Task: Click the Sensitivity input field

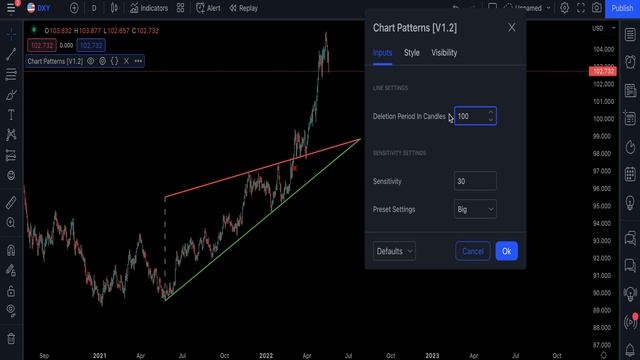Action: (x=475, y=181)
